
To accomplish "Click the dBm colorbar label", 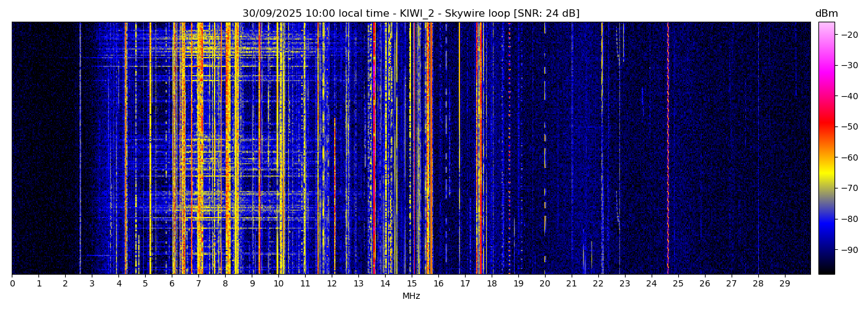I will 826,14.
